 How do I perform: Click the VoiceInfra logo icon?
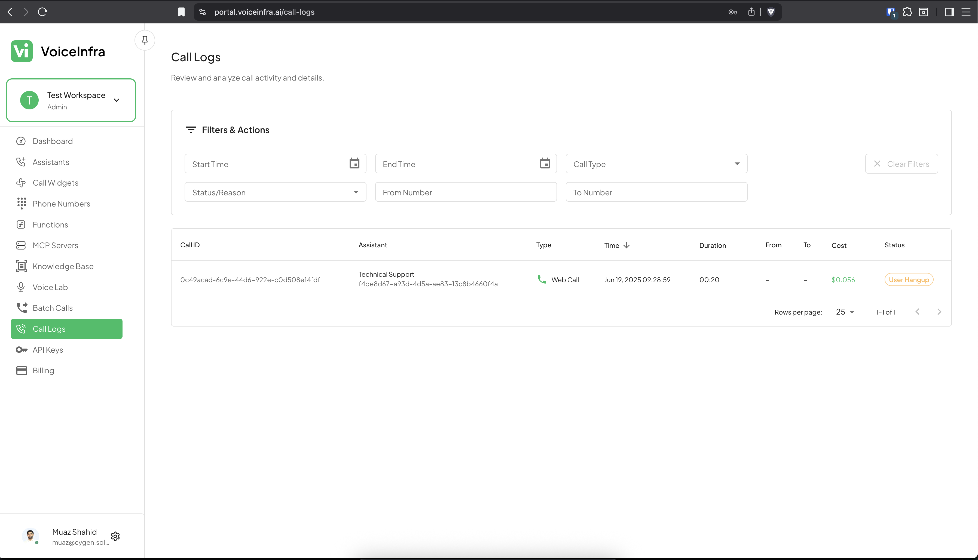(x=22, y=51)
